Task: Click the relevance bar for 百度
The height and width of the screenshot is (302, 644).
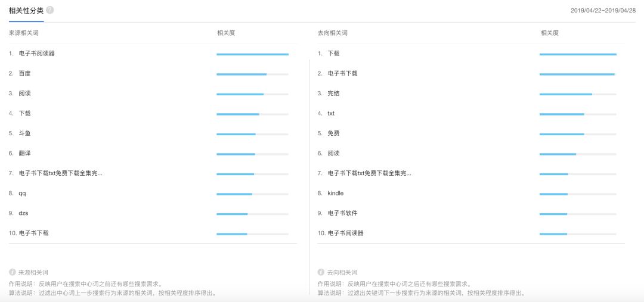Action: coord(252,74)
